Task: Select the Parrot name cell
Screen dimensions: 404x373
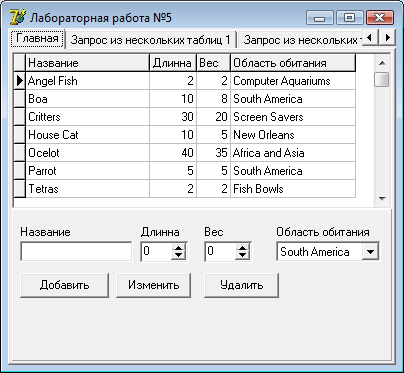Action: pyautogui.click(x=87, y=171)
